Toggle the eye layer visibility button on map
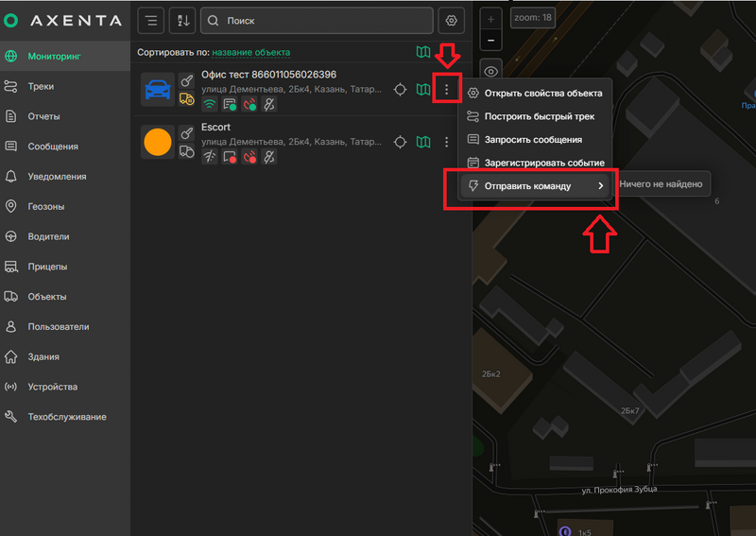This screenshot has height=536, width=756. 490,72
